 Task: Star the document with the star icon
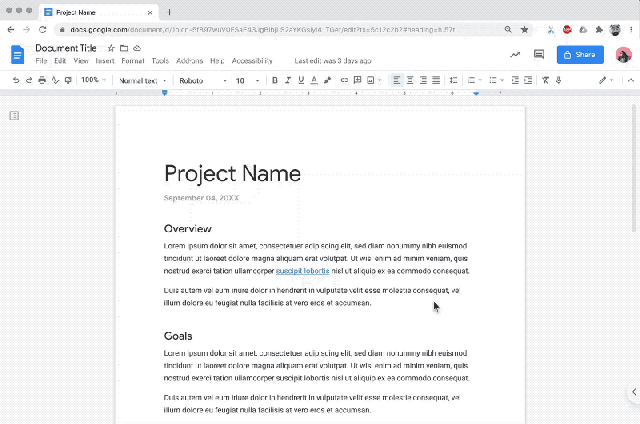pyautogui.click(x=111, y=48)
